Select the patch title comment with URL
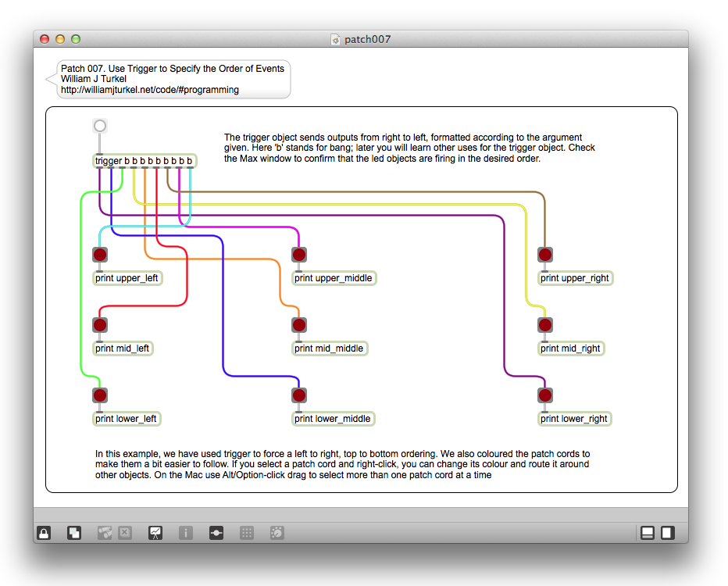The height and width of the screenshot is (586, 728). [172, 80]
